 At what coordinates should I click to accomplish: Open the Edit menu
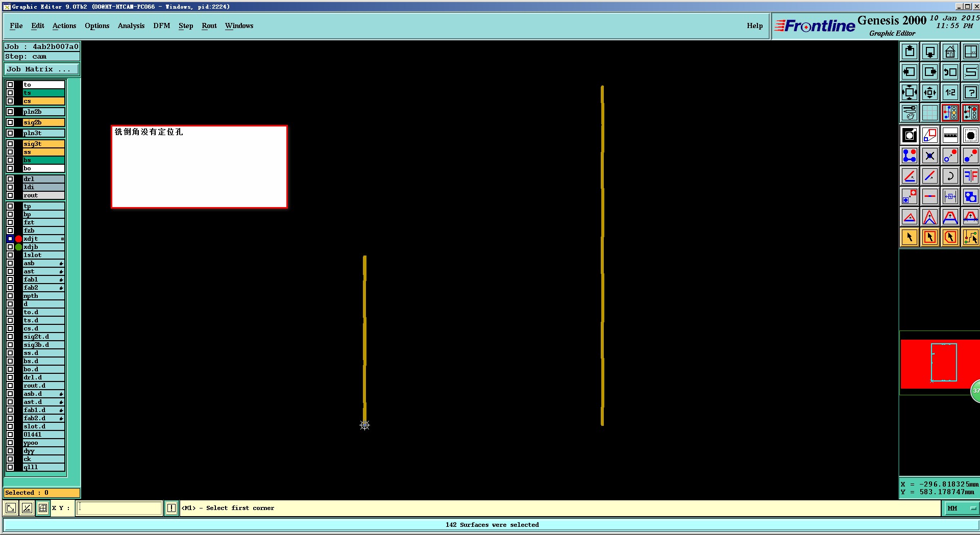click(38, 26)
